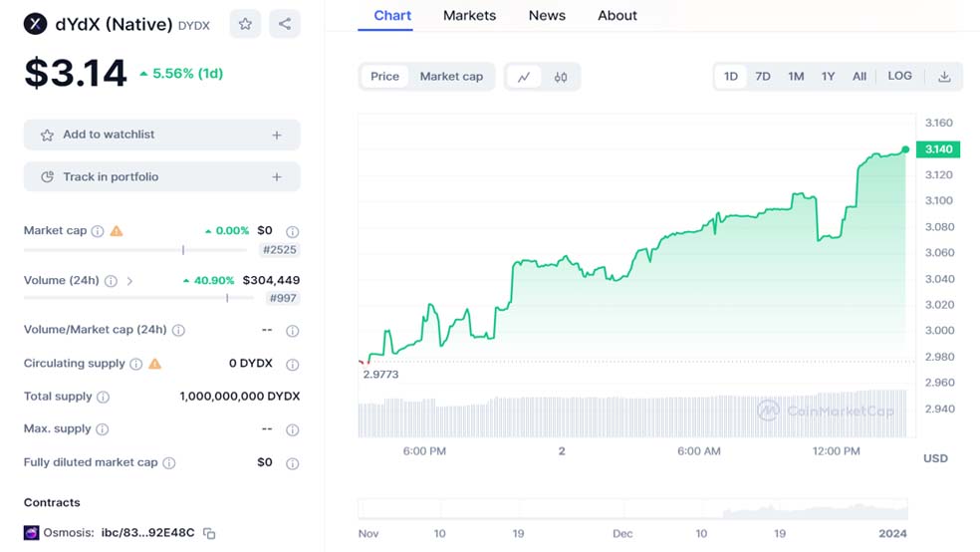Click the plus on Add to watchlist
The width and height of the screenshot is (980, 552).
click(x=277, y=136)
